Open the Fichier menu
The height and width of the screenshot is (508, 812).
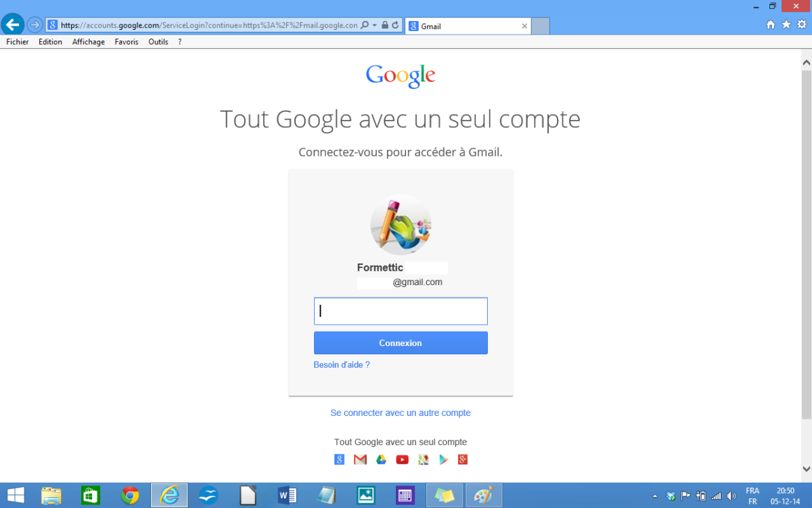18,42
